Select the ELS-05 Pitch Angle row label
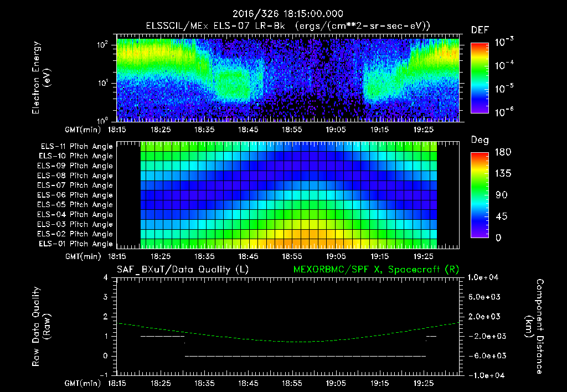Image resolution: width=567 pixels, height=392 pixels. click(75, 205)
